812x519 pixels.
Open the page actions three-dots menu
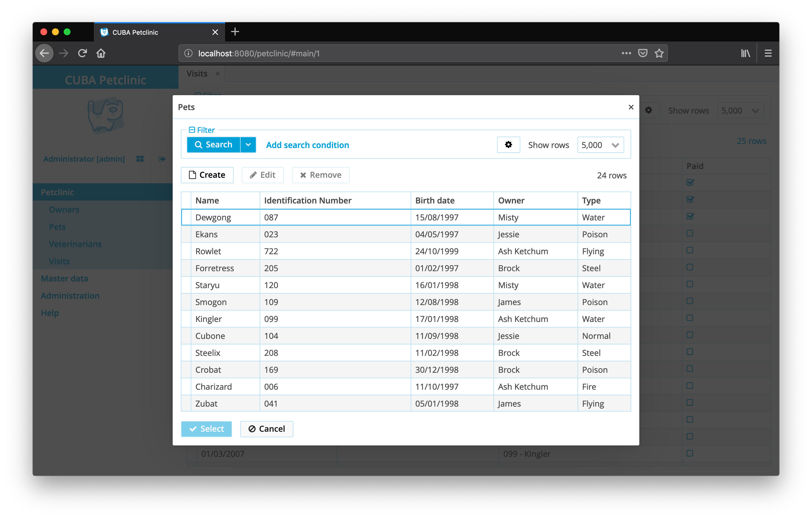tap(626, 53)
